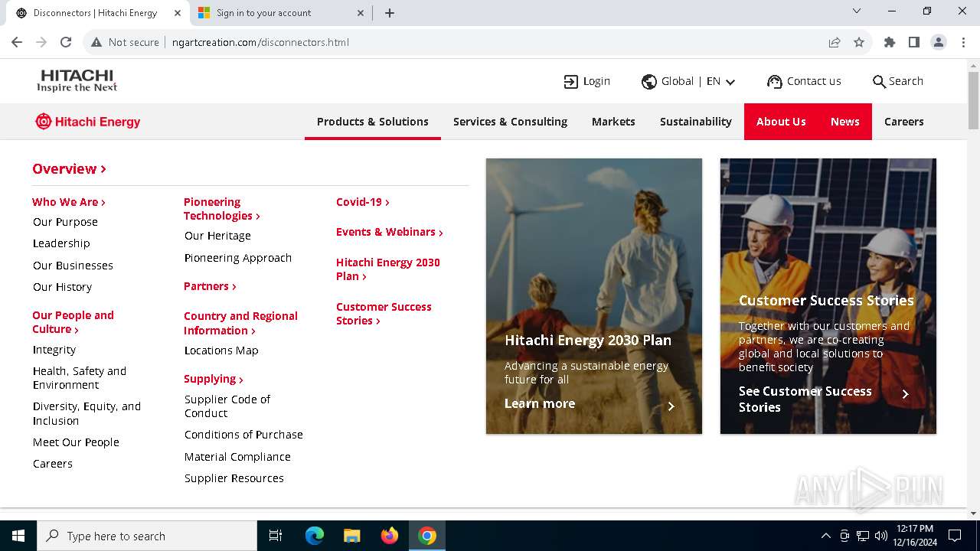Click the Login arrow icon
The image size is (980, 551).
(x=570, y=82)
